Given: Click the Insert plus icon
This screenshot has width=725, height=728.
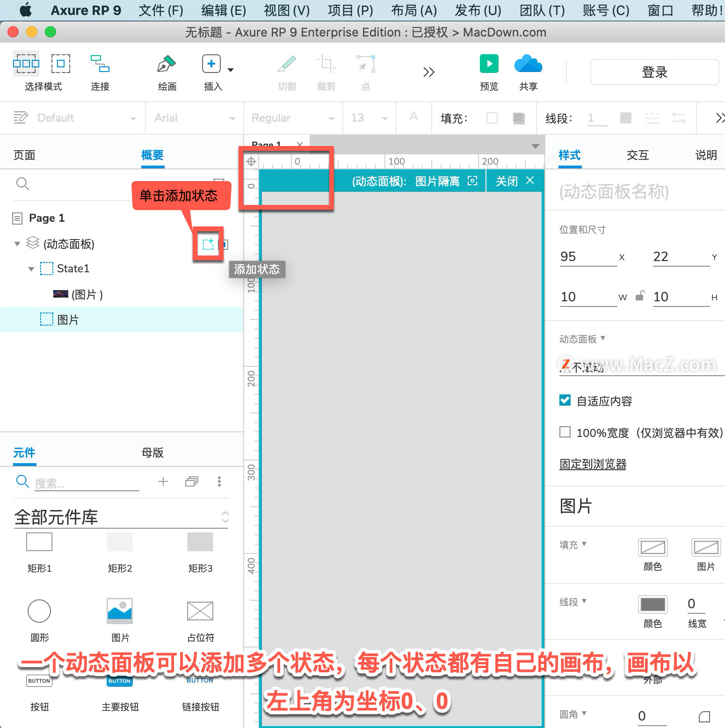Looking at the screenshot, I should click(x=211, y=64).
